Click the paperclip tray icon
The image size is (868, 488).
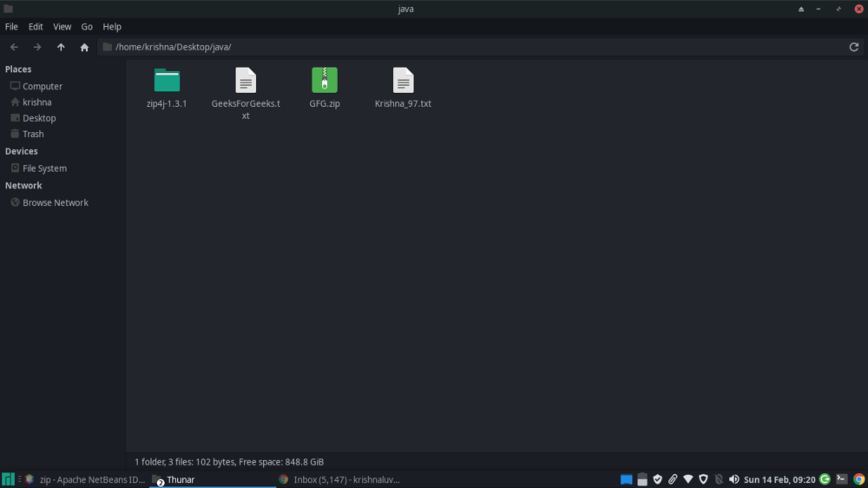[673, 479]
